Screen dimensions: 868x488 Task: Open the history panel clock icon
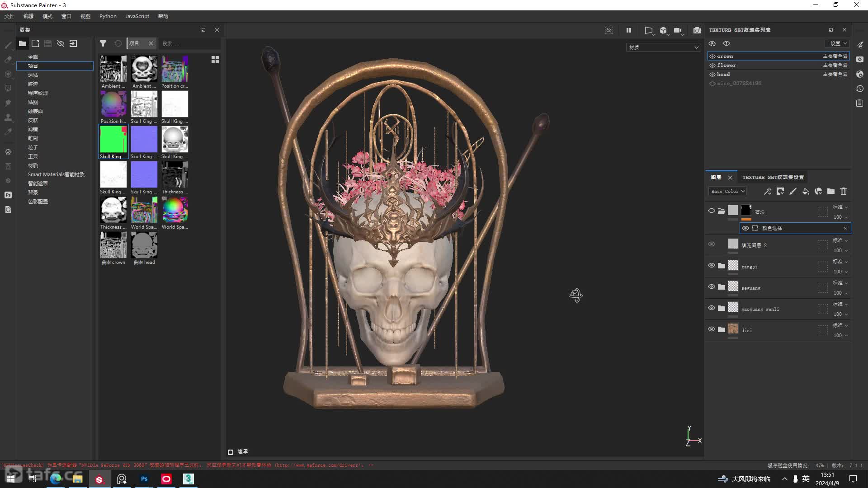[x=860, y=89]
